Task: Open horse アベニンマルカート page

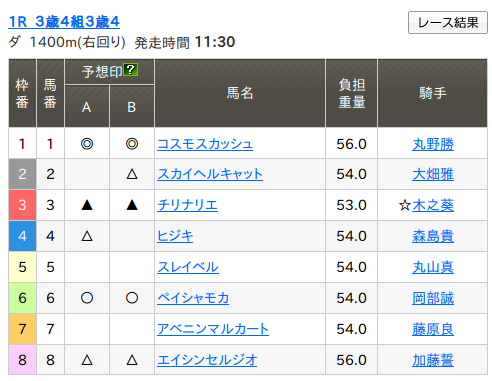Action: point(213,329)
